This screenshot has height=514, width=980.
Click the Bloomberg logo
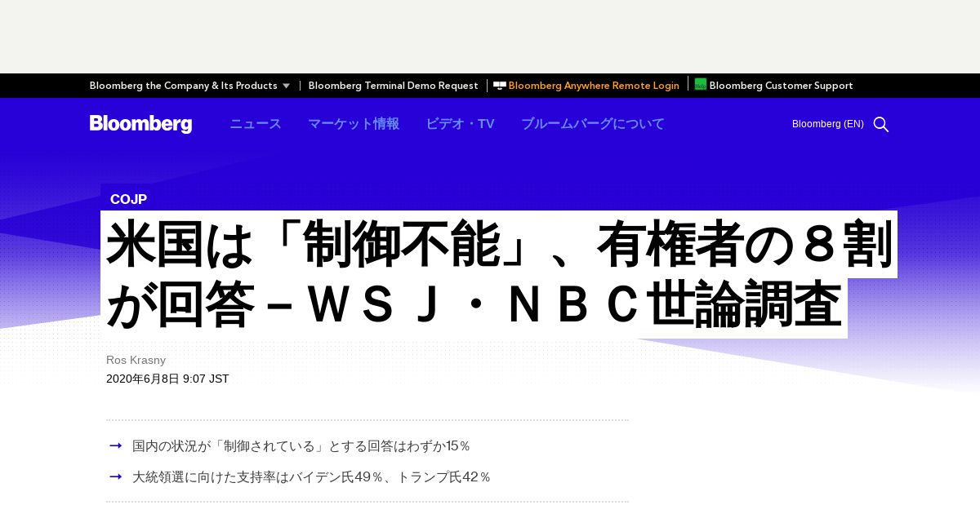click(x=140, y=124)
